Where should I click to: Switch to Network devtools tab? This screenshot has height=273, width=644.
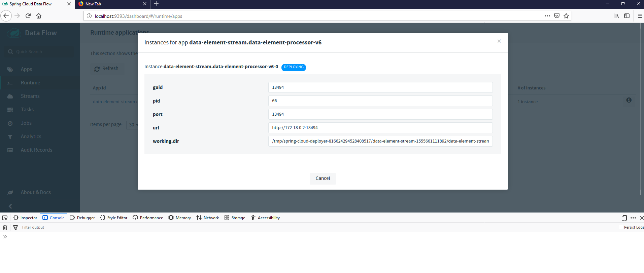point(208,218)
